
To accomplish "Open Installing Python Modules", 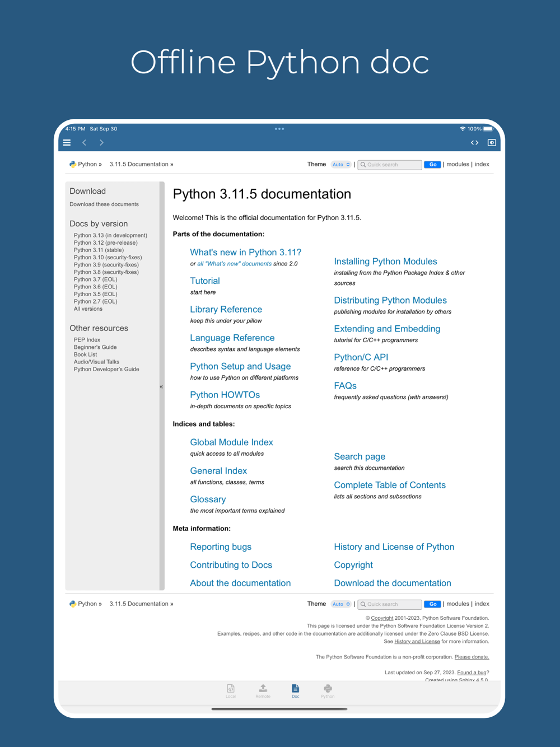I will click(385, 261).
